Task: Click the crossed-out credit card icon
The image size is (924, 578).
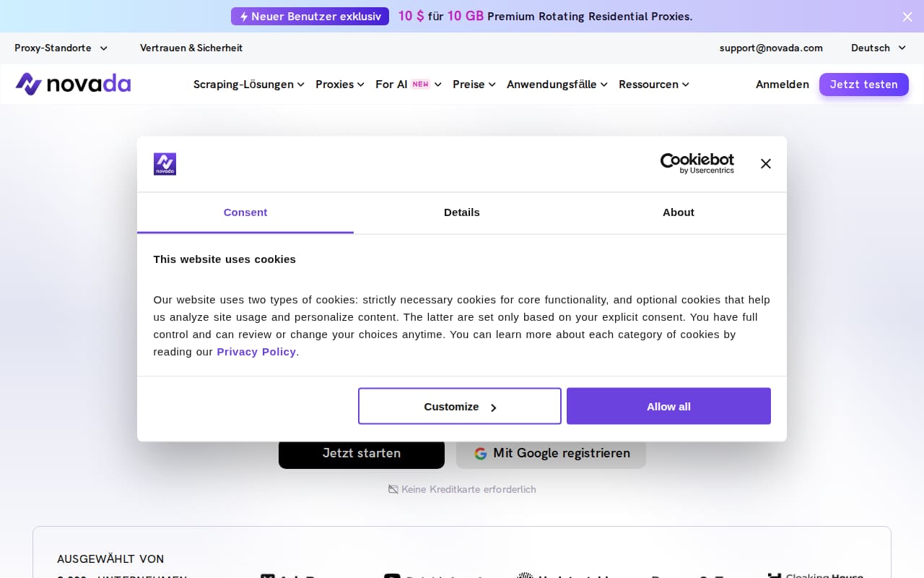Action: (x=393, y=489)
